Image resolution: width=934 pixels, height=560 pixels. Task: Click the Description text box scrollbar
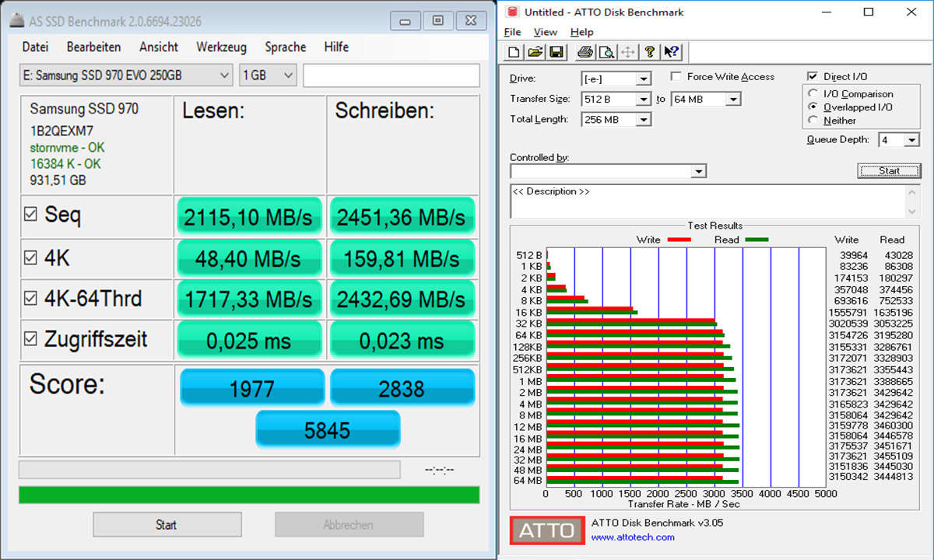click(913, 201)
